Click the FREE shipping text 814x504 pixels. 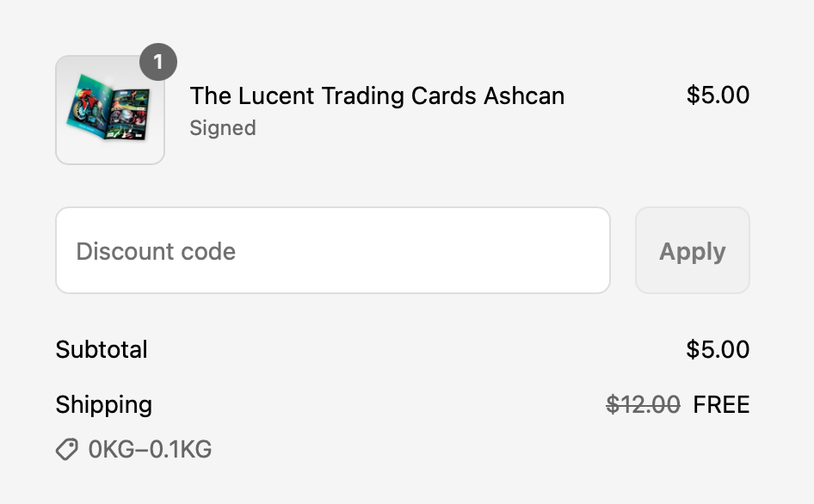721,404
